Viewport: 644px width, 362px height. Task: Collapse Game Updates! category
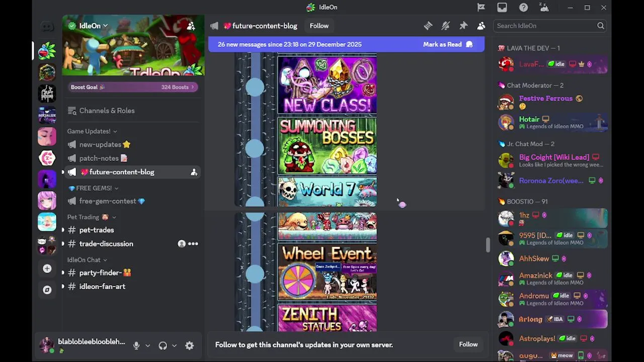coord(92,131)
